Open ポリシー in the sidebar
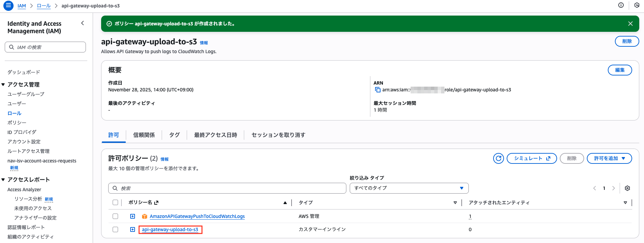The width and height of the screenshot is (644, 243). [17, 123]
